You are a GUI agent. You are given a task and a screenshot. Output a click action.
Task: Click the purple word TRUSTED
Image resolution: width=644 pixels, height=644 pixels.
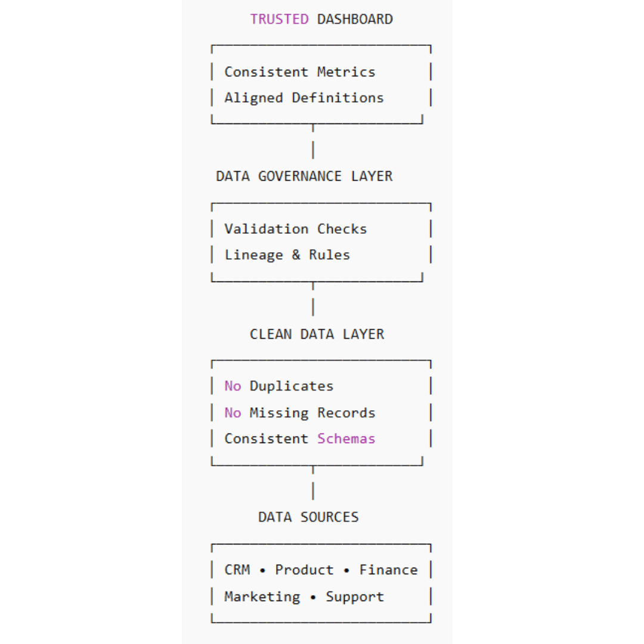(x=279, y=19)
